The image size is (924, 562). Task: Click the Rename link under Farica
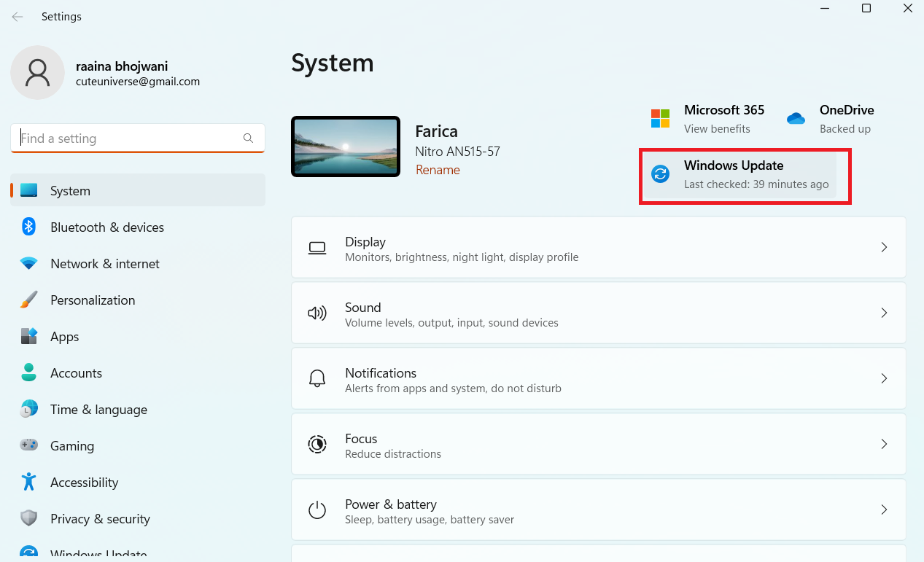[x=438, y=170]
